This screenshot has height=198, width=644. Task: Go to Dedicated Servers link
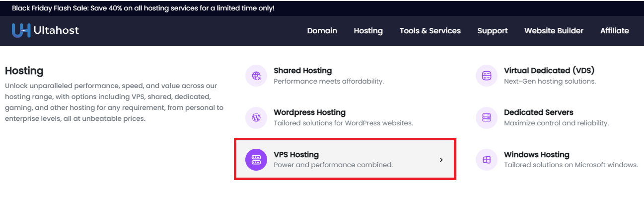point(539,112)
